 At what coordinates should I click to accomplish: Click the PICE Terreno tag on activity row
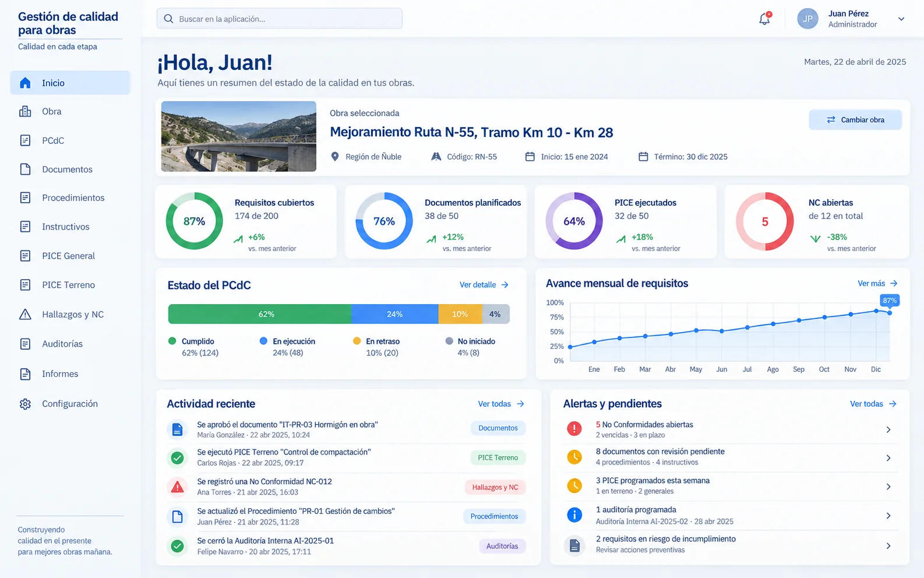pos(498,458)
